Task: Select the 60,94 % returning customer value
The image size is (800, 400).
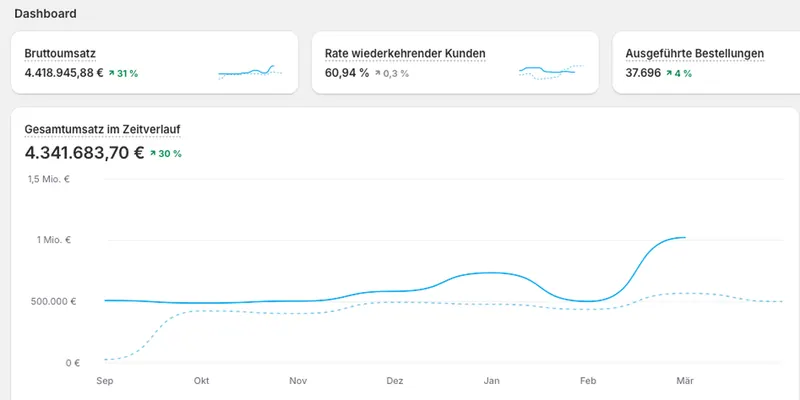Action: pos(347,73)
